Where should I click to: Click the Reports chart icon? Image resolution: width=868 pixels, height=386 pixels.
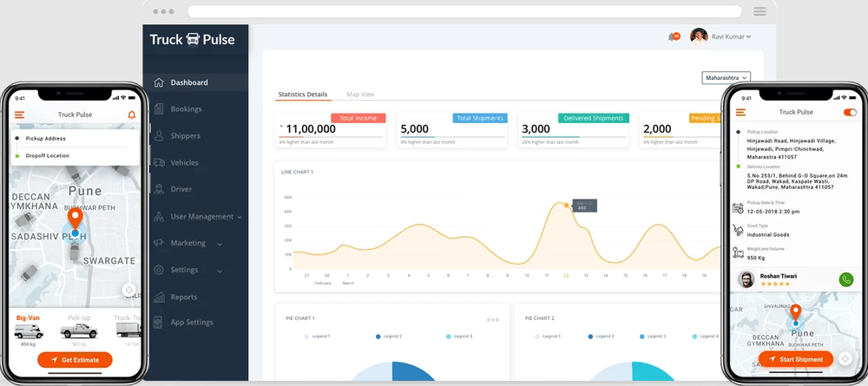point(159,297)
